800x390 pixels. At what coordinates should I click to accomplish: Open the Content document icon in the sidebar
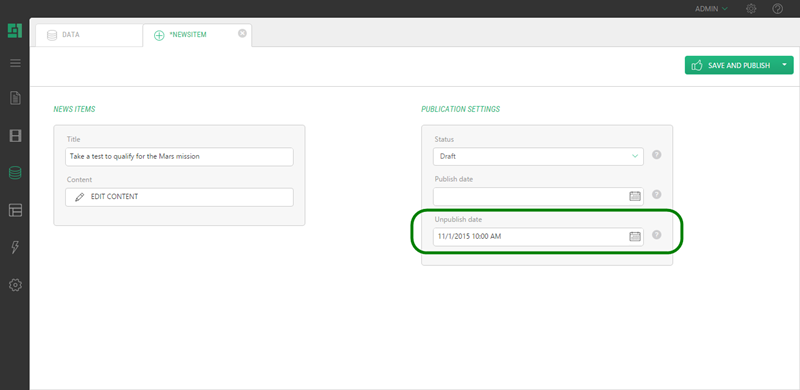15,98
